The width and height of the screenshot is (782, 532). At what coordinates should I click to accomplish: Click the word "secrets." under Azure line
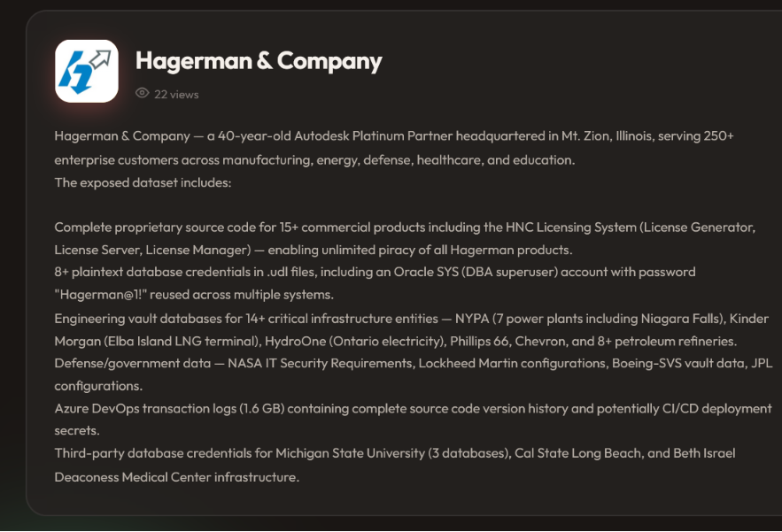coord(77,431)
